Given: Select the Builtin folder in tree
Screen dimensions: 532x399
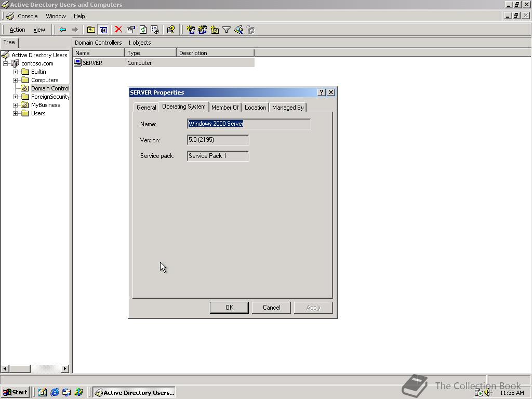Looking at the screenshot, I should coord(38,72).
